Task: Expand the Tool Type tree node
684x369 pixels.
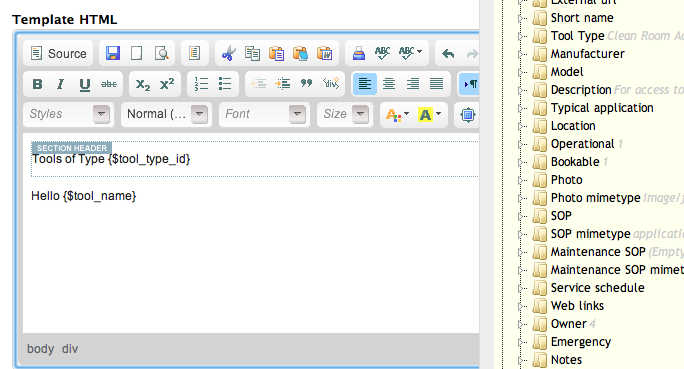Action: click(520, 36)
